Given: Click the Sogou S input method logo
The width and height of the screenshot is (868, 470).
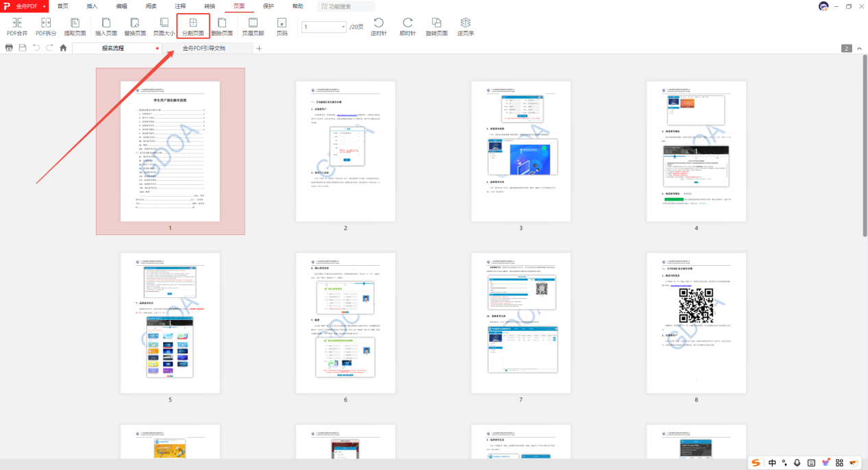Looking at the screenshot, I should click(756, 463).
